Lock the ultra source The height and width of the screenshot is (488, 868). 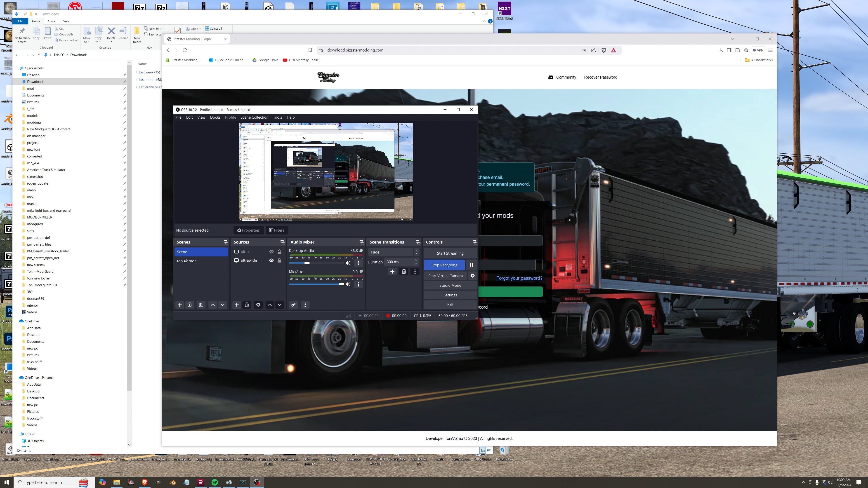click(x=279, y=252)
